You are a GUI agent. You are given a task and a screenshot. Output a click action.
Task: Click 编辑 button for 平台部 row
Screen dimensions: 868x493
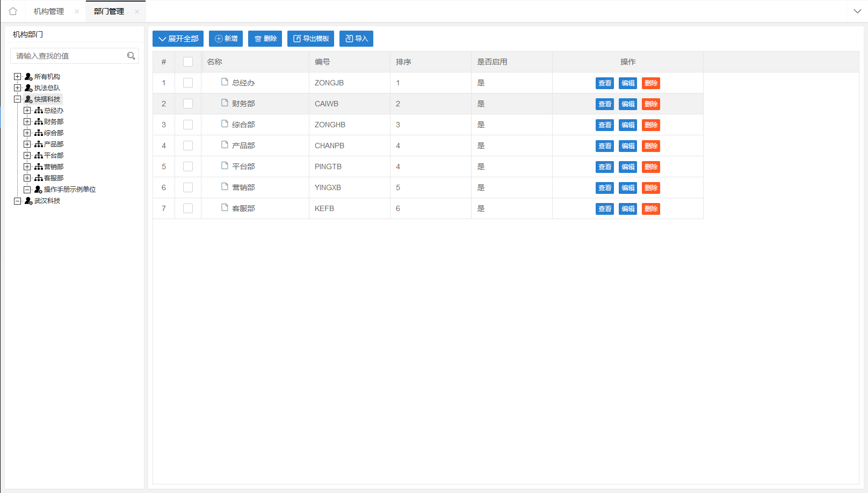[x=627, y=167]
